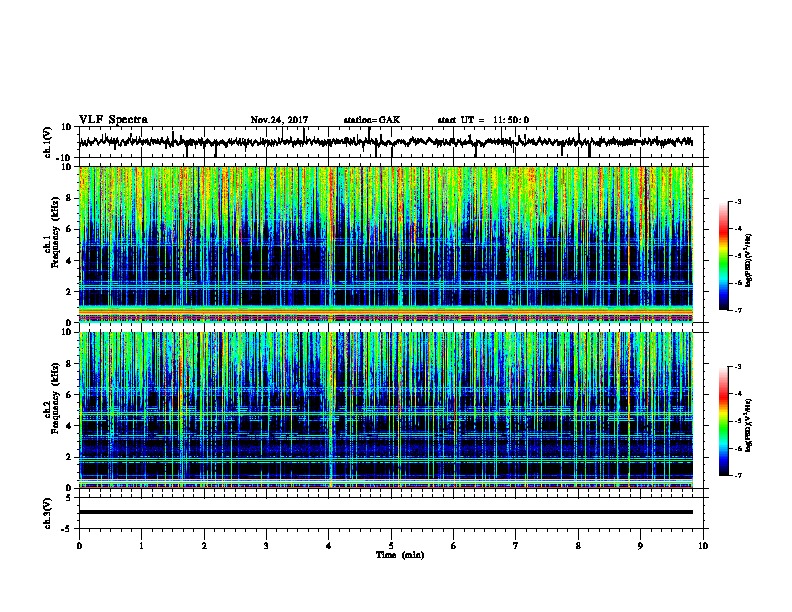This screenshot has height=612, width=792.
Task: Click the "station=GAK" label
Action: pyautogui.click(x=372, y=120)
